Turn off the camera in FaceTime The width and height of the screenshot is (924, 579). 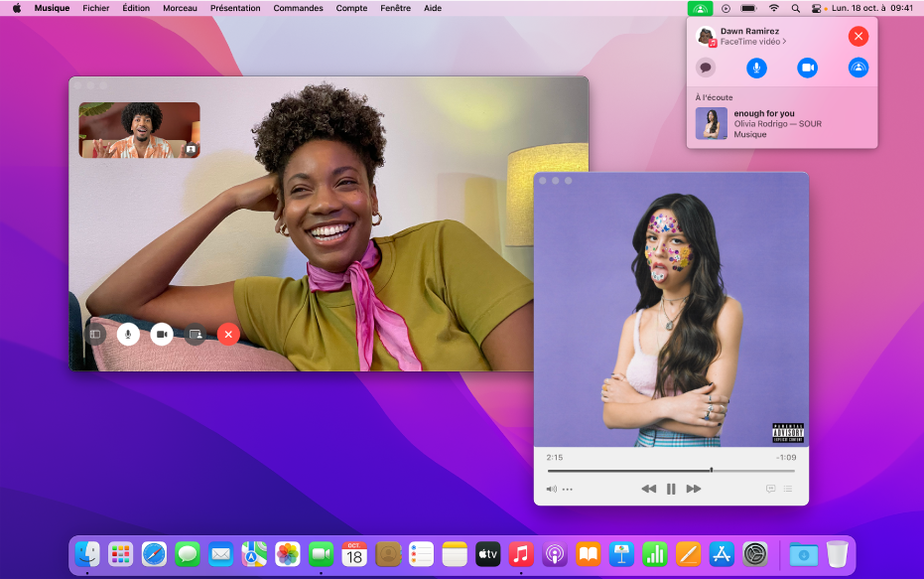pyautogui.click(x=163, y=335)
